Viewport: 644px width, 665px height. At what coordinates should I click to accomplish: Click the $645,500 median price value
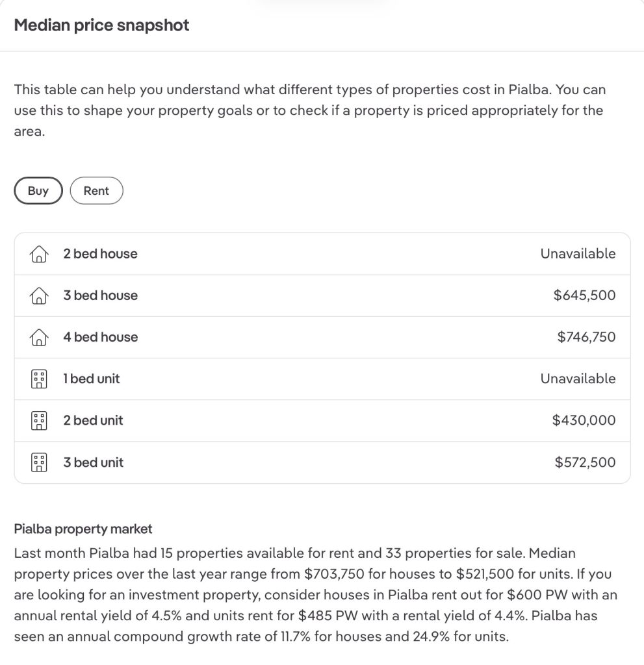pyautogui.click(x=584, y=295)
